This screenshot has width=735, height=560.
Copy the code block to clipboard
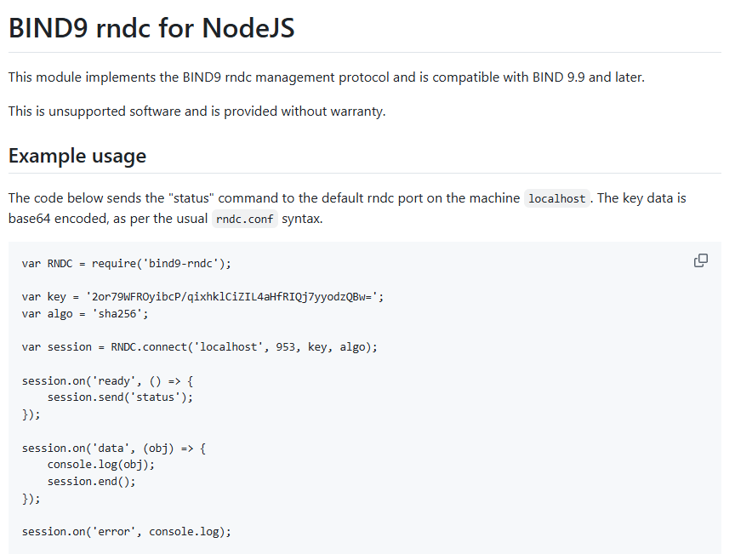pyautogui.click(x=700, y=260)
